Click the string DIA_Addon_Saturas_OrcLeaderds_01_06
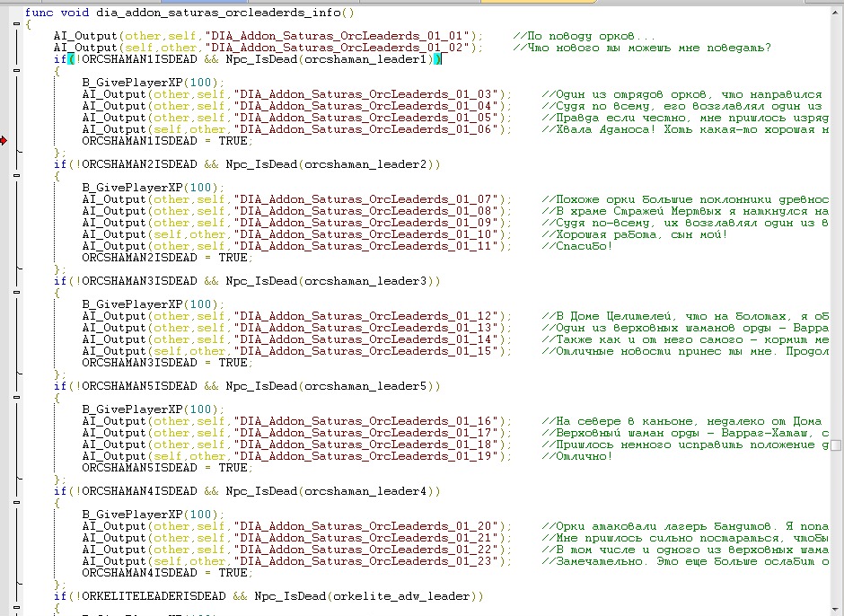844x616 pixels. (365, 129)
